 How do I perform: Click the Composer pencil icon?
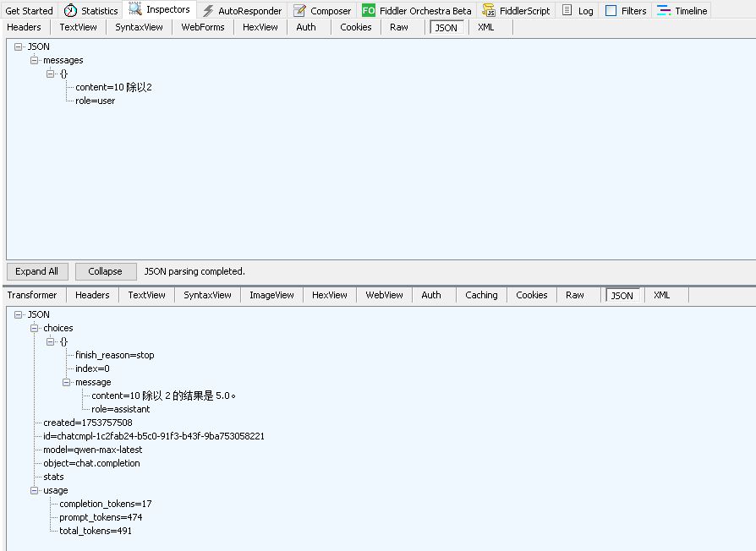pos(300,11)
